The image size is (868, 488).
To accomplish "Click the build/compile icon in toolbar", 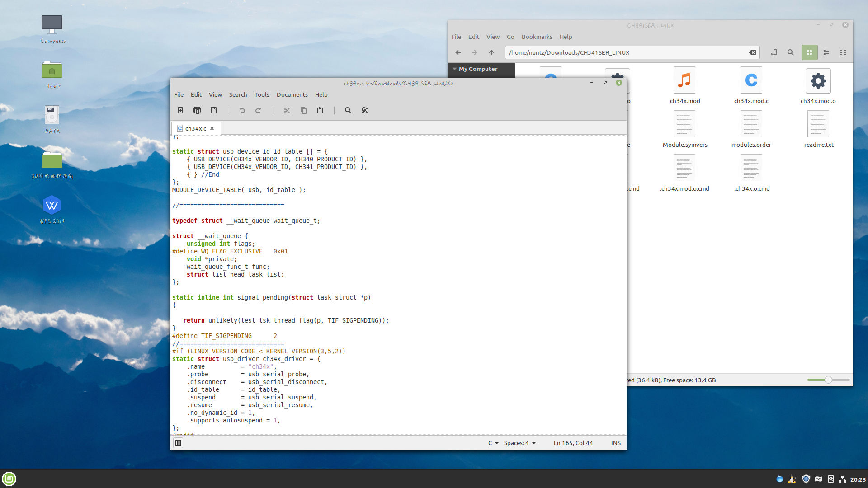I will coord(364,110).
